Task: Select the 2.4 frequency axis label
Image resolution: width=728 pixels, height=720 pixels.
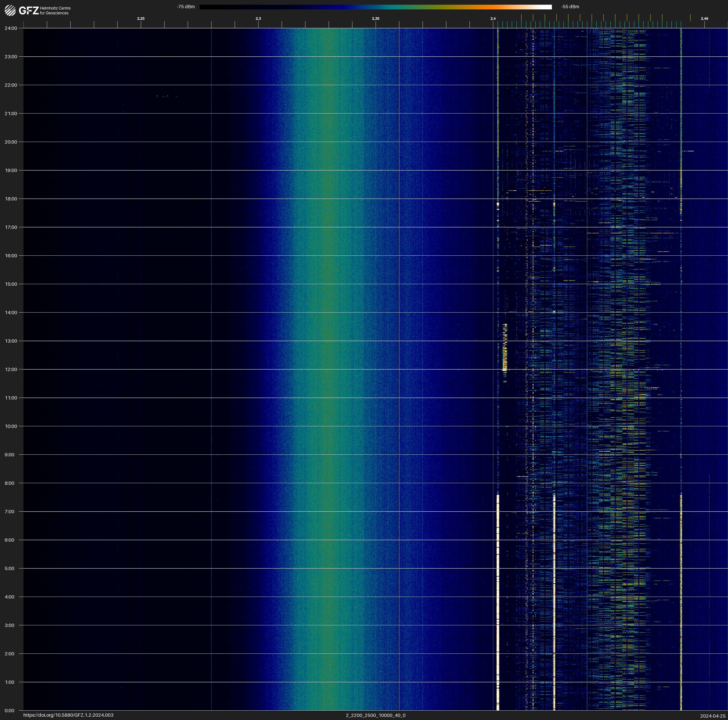Action: point(493,19)
